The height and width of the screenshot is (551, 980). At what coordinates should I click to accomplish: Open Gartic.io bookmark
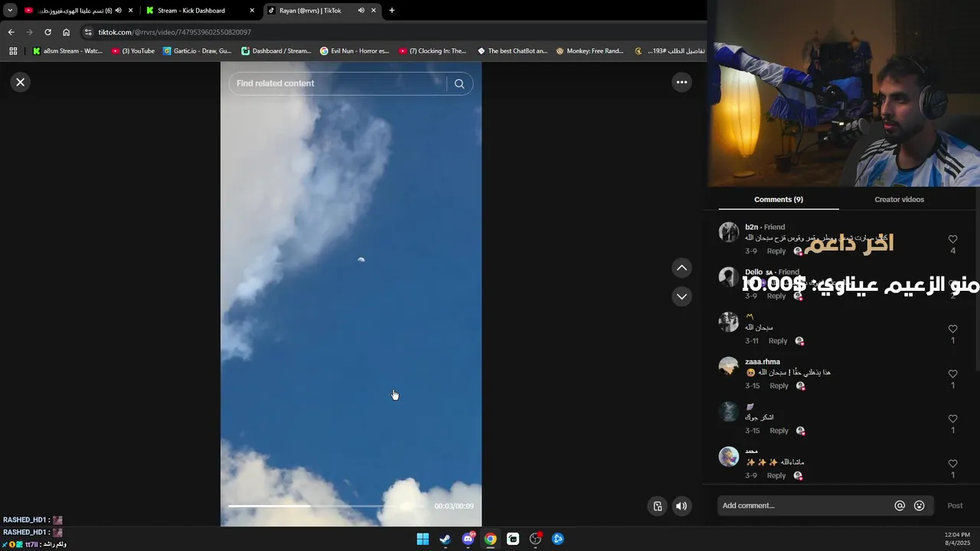point(198,51)
